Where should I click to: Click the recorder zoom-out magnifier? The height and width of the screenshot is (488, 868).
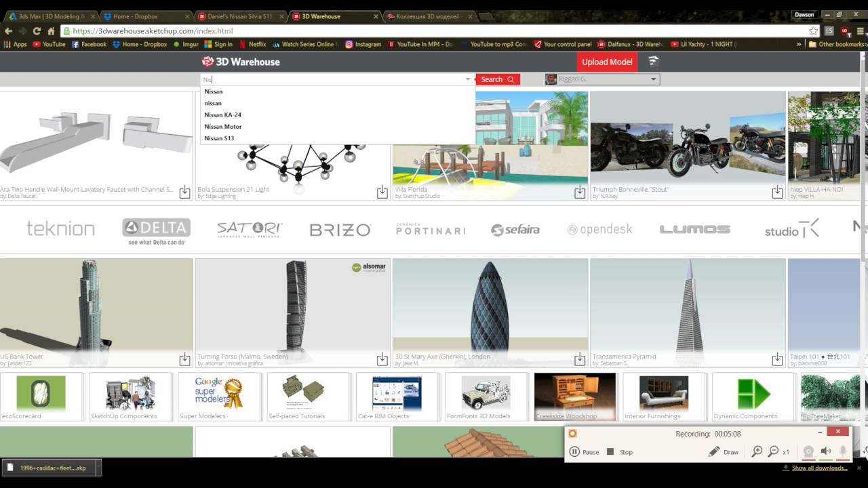773,451
